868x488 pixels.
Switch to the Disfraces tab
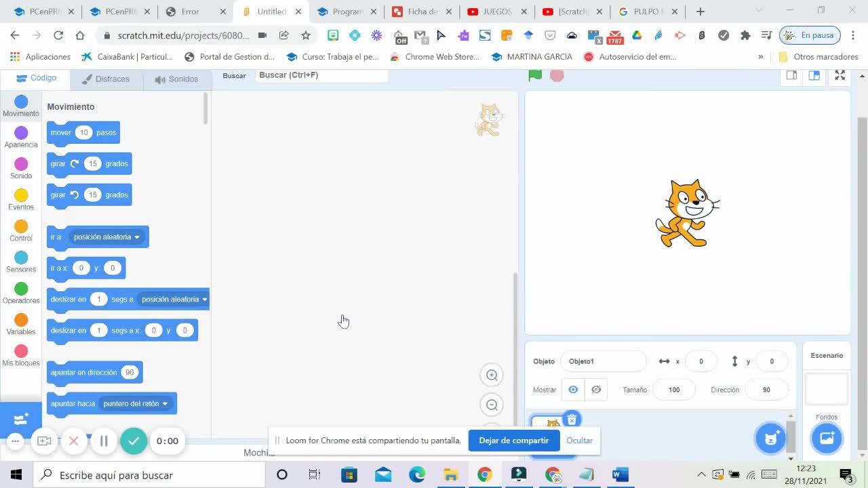[106, 79]
